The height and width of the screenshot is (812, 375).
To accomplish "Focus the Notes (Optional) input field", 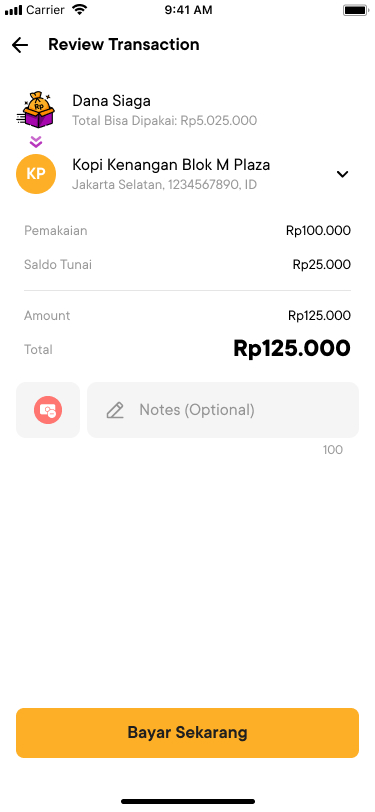I will pos(223,410).
